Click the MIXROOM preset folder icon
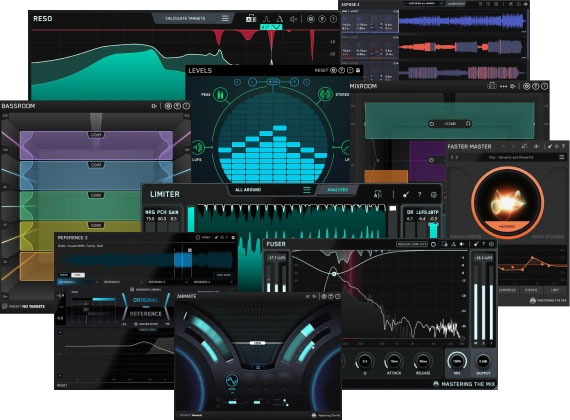Image resolution: width=570 pixels, height=420 pixels. pyautogui.click(x=491, y=86)
